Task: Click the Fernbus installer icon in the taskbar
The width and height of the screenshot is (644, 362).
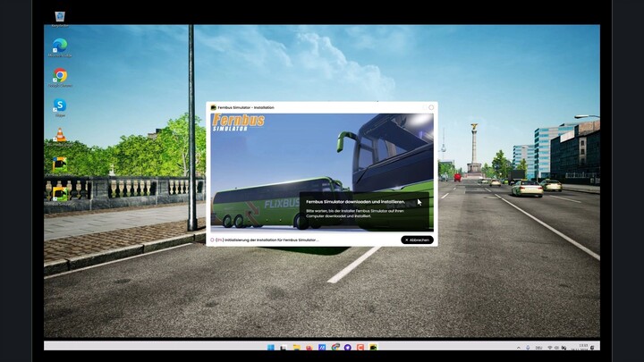Action: pyautogui.click(x=373, y=348)
